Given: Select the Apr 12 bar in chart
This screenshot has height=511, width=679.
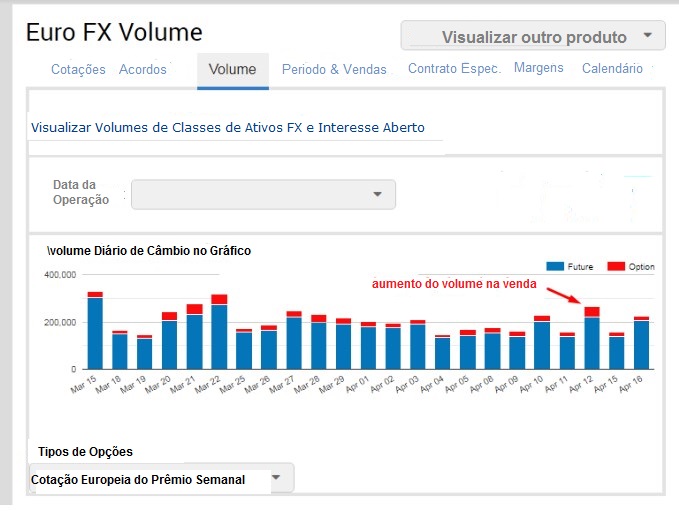Looking at the screenshot, I should click(x=592, y=340).
